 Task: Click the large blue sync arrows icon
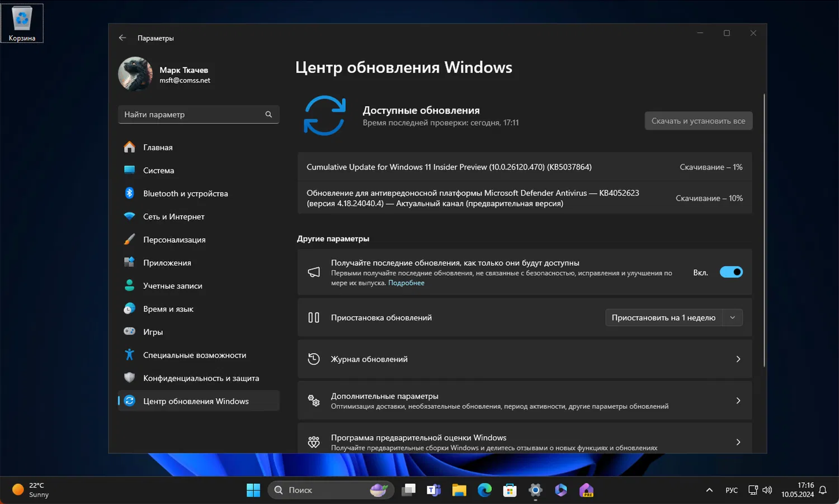[x=324, y=116]
